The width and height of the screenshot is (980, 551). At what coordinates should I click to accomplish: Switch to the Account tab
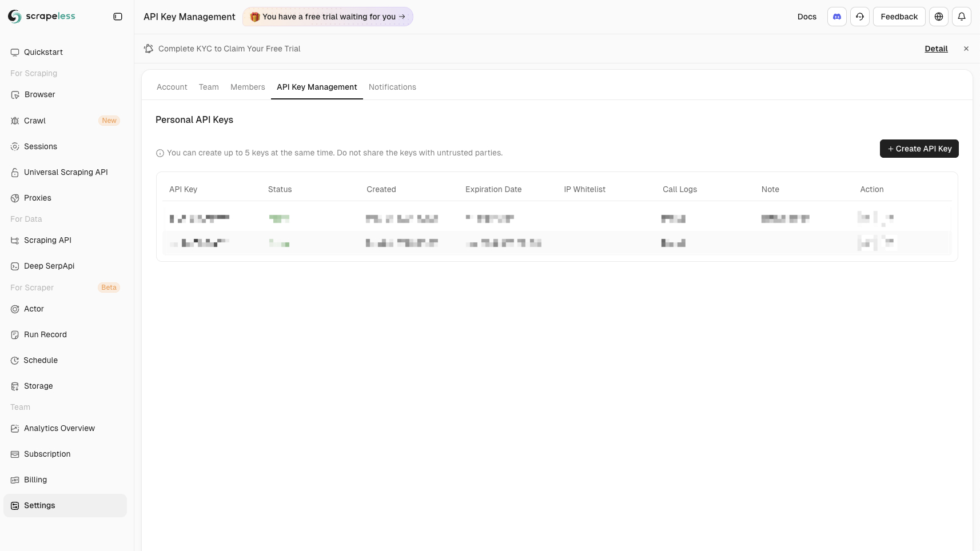click(172, 87)
